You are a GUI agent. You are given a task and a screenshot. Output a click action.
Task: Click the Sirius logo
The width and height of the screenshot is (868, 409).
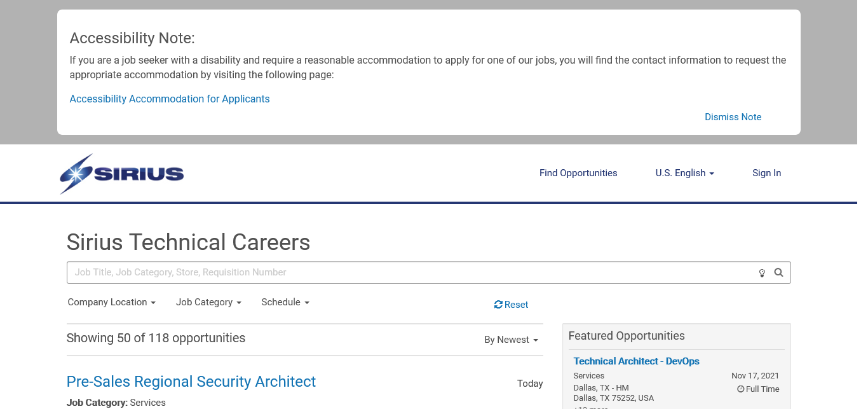click(122, 173)
